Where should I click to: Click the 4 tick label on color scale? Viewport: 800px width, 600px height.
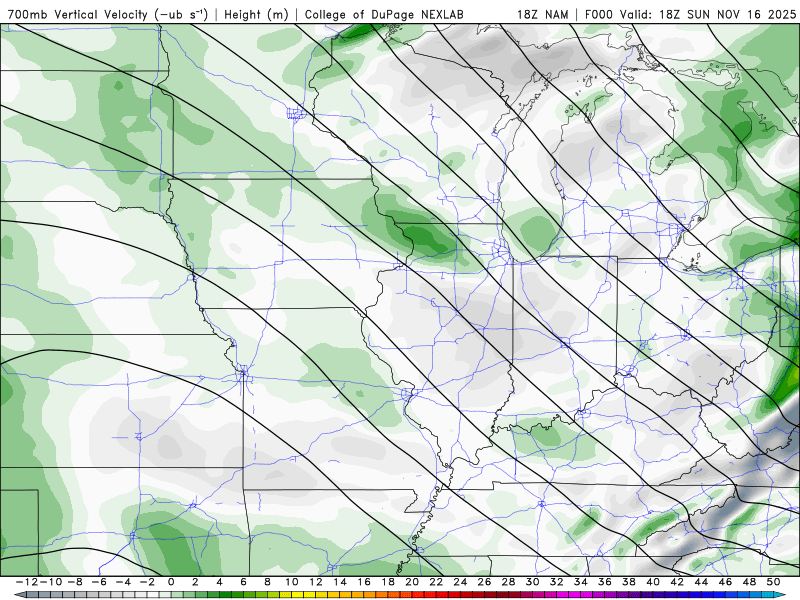(219, 582)
